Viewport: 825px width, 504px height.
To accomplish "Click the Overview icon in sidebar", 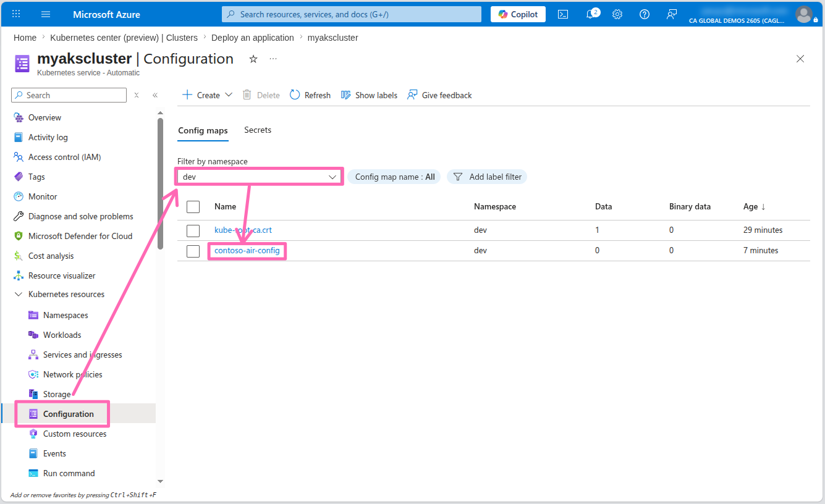I will point(19,117).
